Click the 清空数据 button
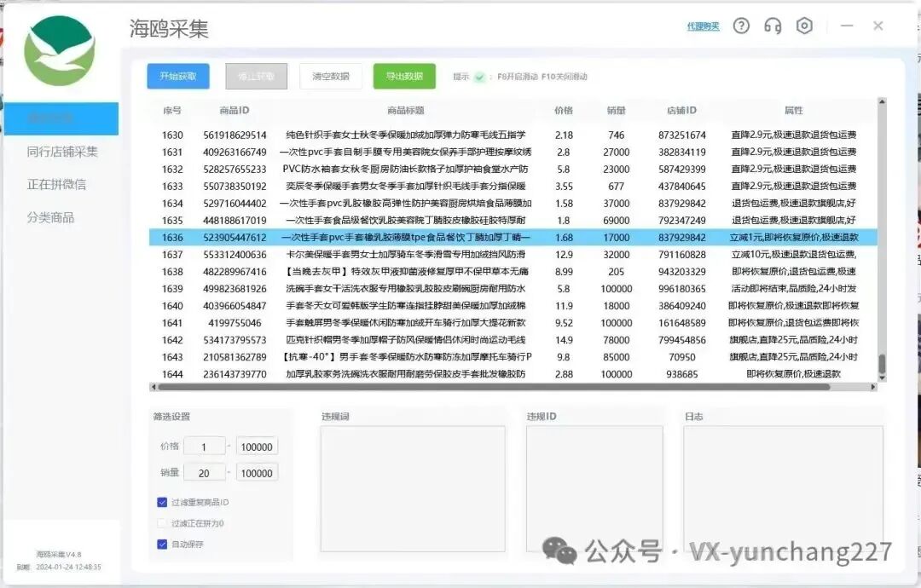 (x=331, y=77)
